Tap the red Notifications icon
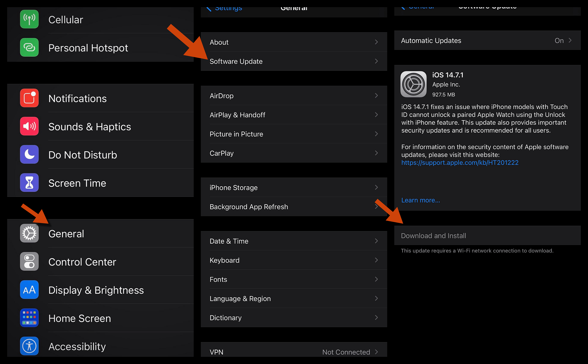This screenshot has width=588, height=364. click(x=29, y=98)
